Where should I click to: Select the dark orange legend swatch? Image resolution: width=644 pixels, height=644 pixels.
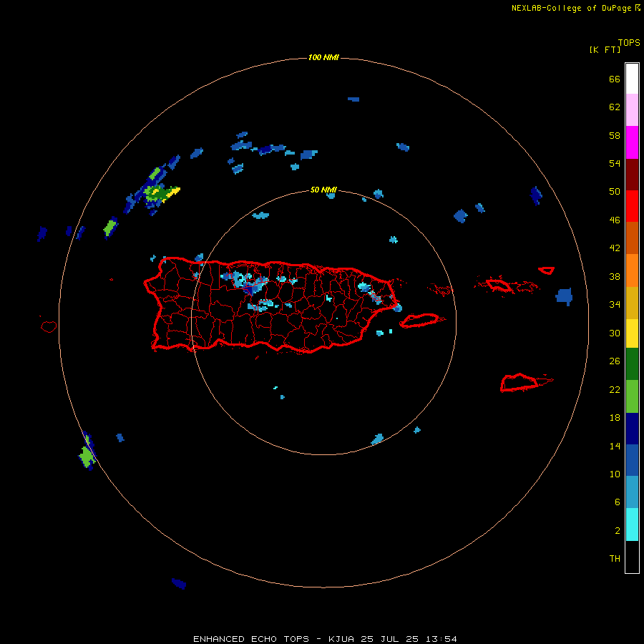pyautogui.click(x=632, y=238)
